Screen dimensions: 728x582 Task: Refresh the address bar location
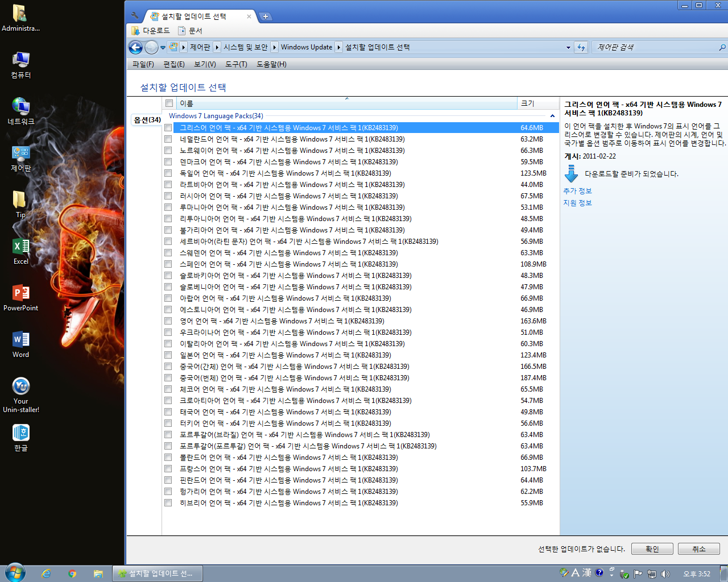[581, 47]
